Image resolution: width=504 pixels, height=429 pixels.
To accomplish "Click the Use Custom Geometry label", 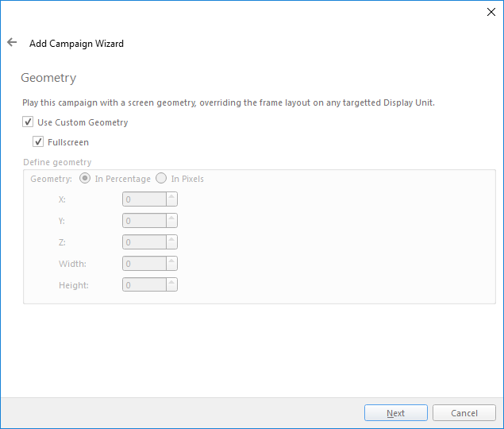I will click(x=83, y=122).
